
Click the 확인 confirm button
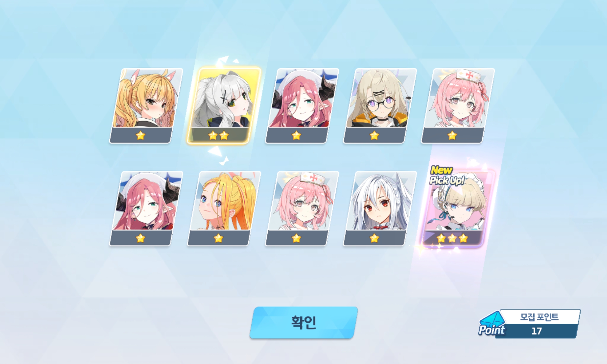coord(303,322)
